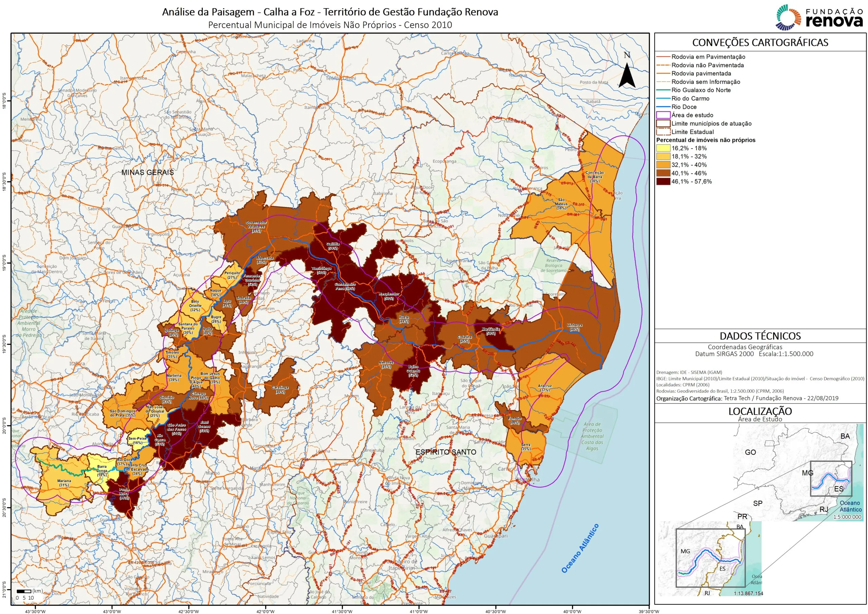Click the Mariana (31%) municipality label
868x614 pixels.
point(64,483)
